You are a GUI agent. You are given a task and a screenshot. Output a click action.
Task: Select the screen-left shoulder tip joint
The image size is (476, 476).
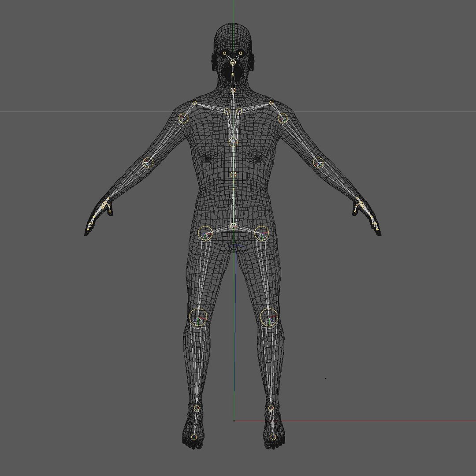coord(194,103)
